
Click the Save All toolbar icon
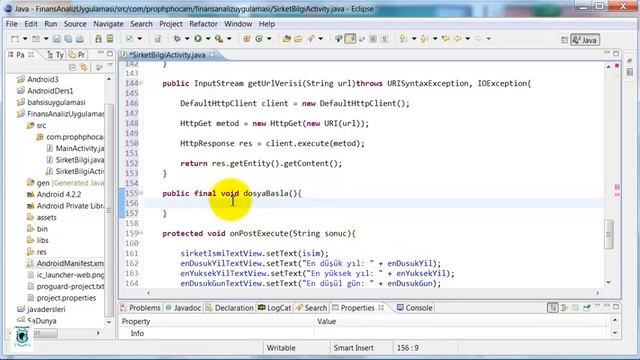click(68, 39)
